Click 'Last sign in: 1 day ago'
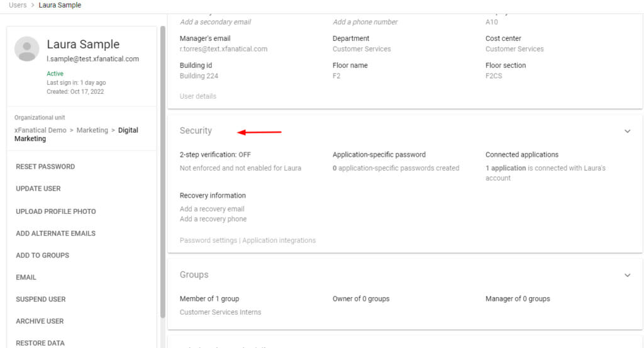This screenshot has height=348, width=644. click(x=76, y=82)
